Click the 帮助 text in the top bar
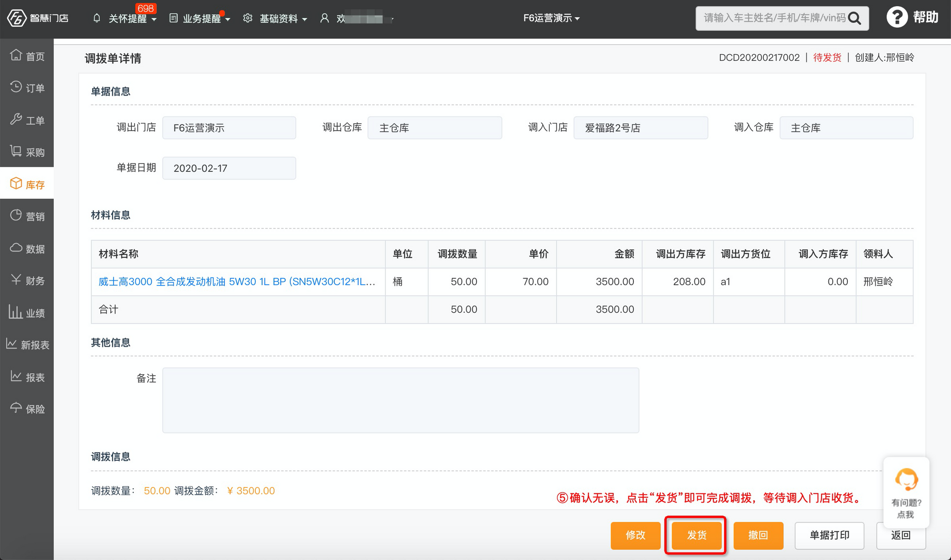951x560 pixels. [x=925, y=18]
